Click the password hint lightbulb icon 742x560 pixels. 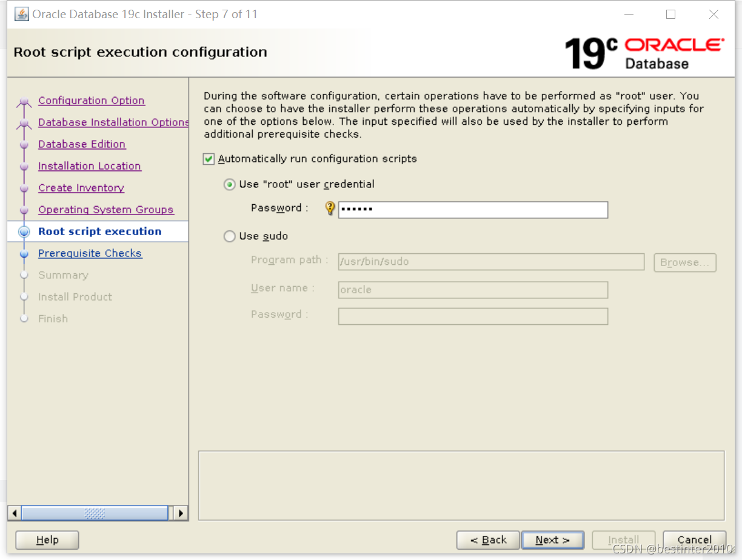pyautogui.click(x=330, y=208)
